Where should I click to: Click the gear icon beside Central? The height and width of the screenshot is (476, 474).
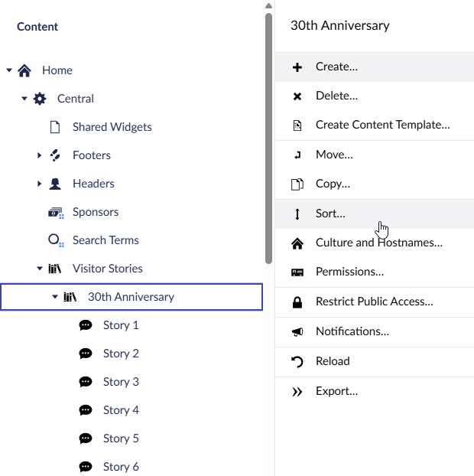tap(40, 99)
